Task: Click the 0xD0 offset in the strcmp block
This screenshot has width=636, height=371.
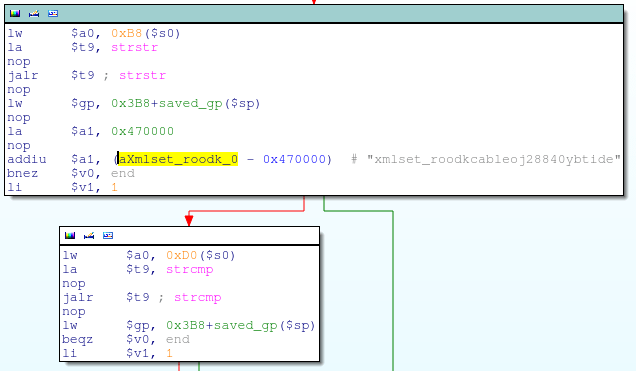Action: tap(182, 255)
